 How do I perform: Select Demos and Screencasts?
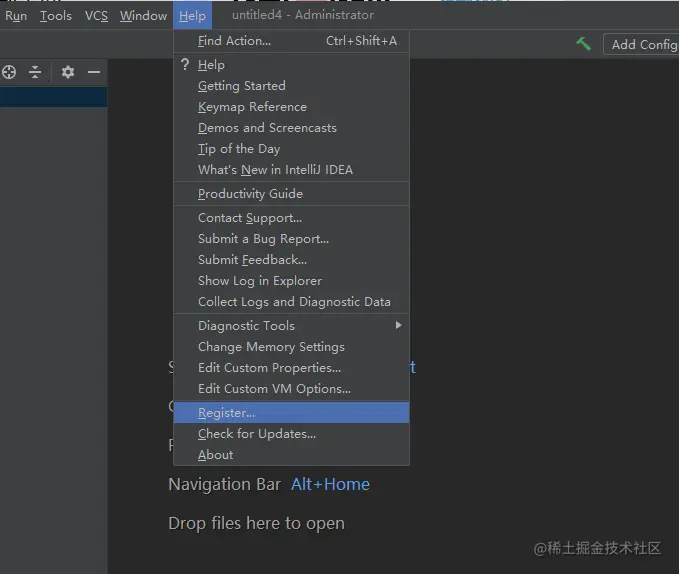pos(291,128)
